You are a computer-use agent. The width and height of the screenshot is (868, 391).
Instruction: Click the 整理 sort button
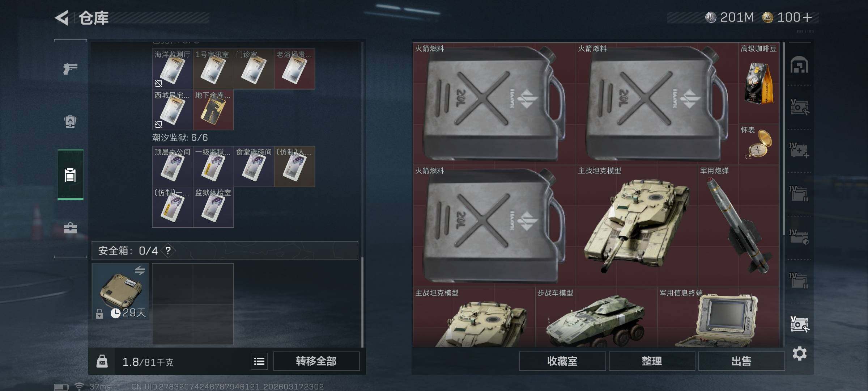[652, 361]
